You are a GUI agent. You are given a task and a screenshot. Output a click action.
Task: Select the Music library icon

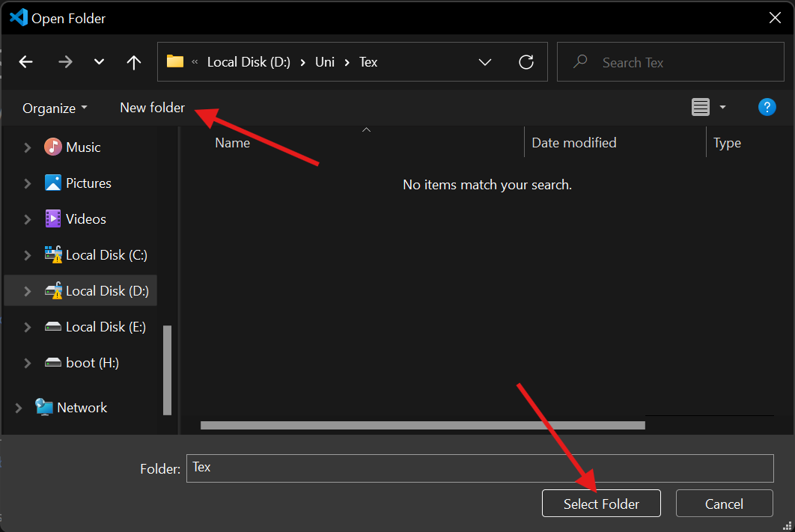tap(52, 147)
